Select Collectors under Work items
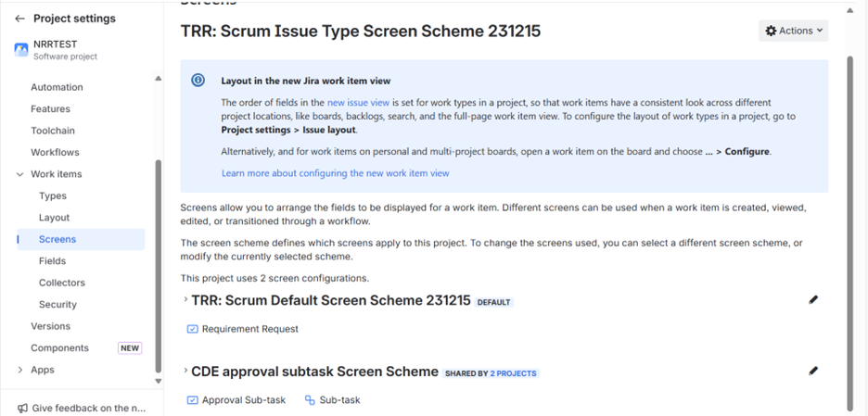868x416 pixels. point(62,283)
